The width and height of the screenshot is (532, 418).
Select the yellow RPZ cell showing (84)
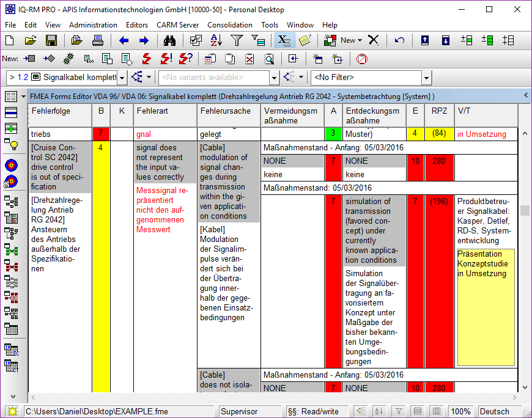click(440, 134)
